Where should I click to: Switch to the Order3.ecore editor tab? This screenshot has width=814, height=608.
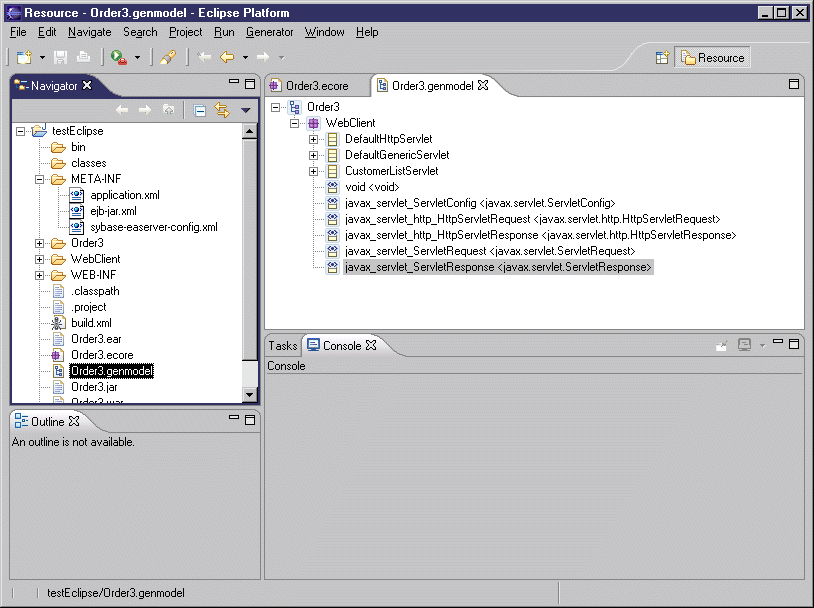tap(316, 86)
